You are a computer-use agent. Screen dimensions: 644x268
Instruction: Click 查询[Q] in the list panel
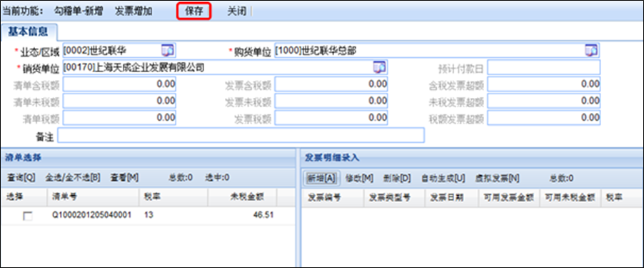(21, 178)
